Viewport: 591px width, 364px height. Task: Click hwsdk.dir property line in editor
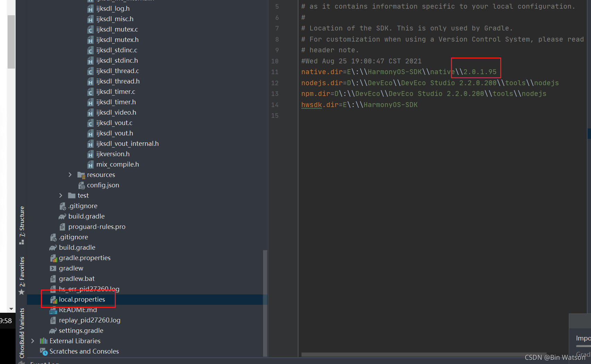pos(359,105)
